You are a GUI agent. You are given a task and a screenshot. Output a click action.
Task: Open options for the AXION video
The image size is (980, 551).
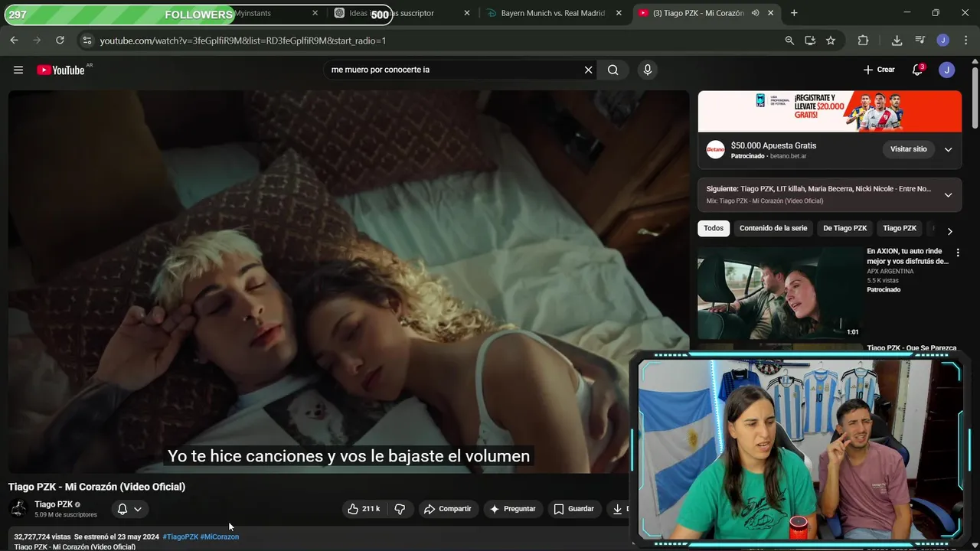[x=957, y=253]
